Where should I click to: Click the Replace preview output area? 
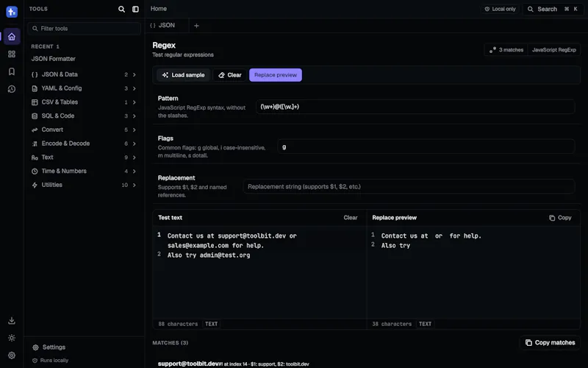point(473,272)
